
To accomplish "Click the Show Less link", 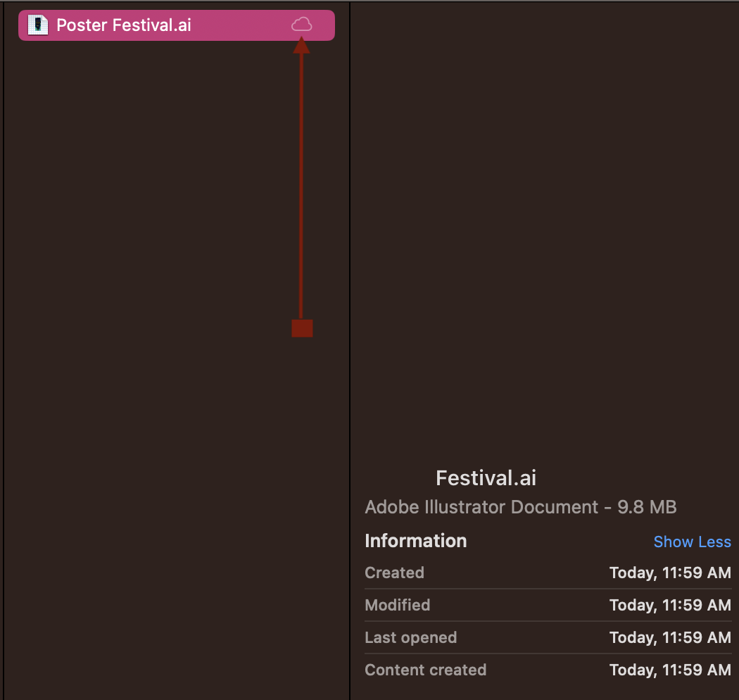I will tap(692, 542).
